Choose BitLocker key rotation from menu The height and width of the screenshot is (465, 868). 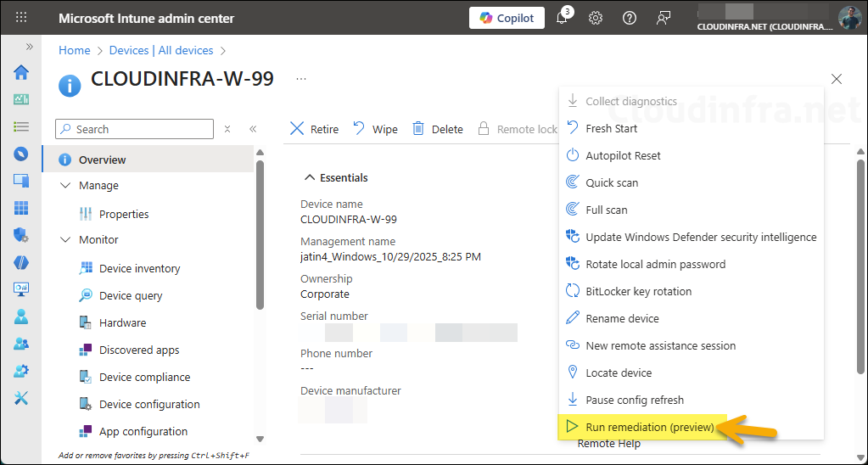tap(638, 291)
